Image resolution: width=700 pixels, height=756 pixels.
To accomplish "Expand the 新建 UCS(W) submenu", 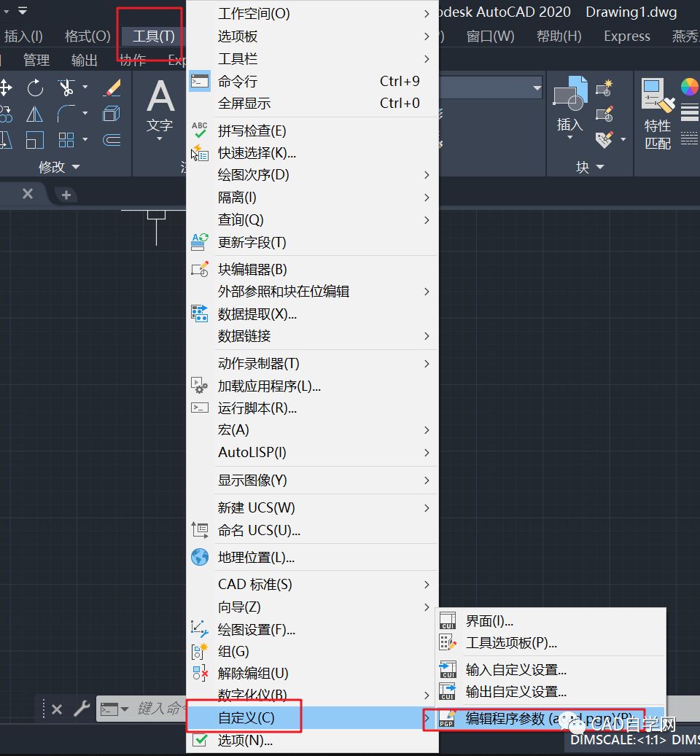I will pos(312,507).
